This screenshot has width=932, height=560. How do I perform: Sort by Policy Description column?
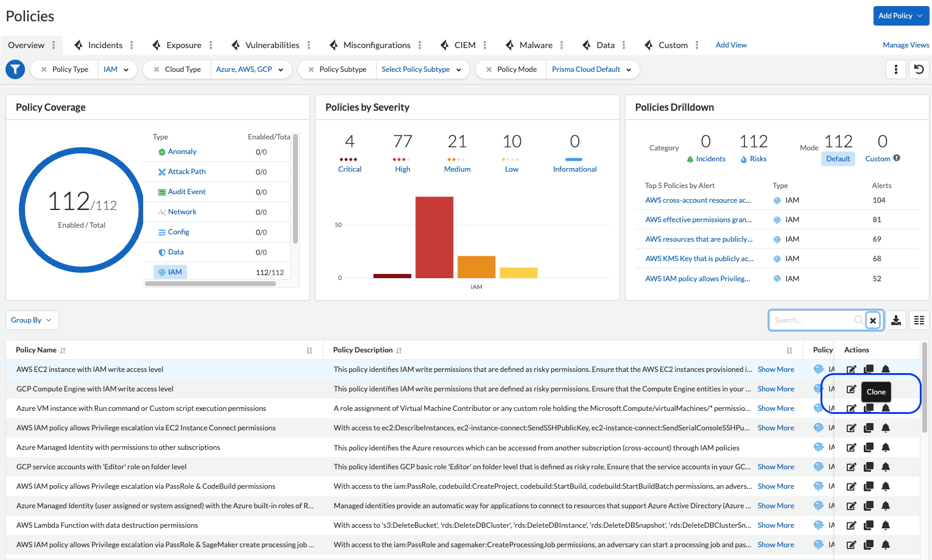399,351
